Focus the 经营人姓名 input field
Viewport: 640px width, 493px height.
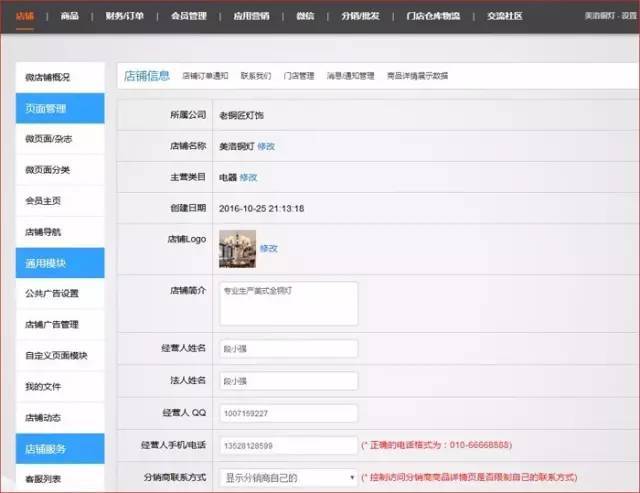pyautogui.click(x=289, y=349)
